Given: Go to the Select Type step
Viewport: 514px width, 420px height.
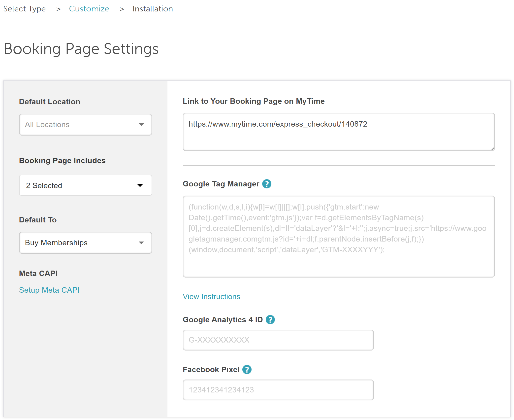Looking at the screenshot, I should coord(24,9).
